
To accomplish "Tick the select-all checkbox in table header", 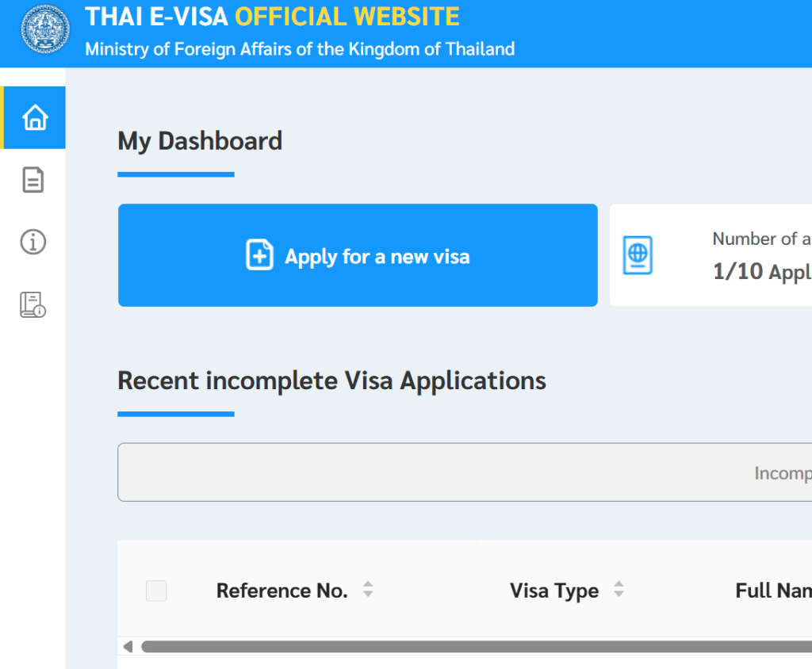I will [x=156, y=591].
